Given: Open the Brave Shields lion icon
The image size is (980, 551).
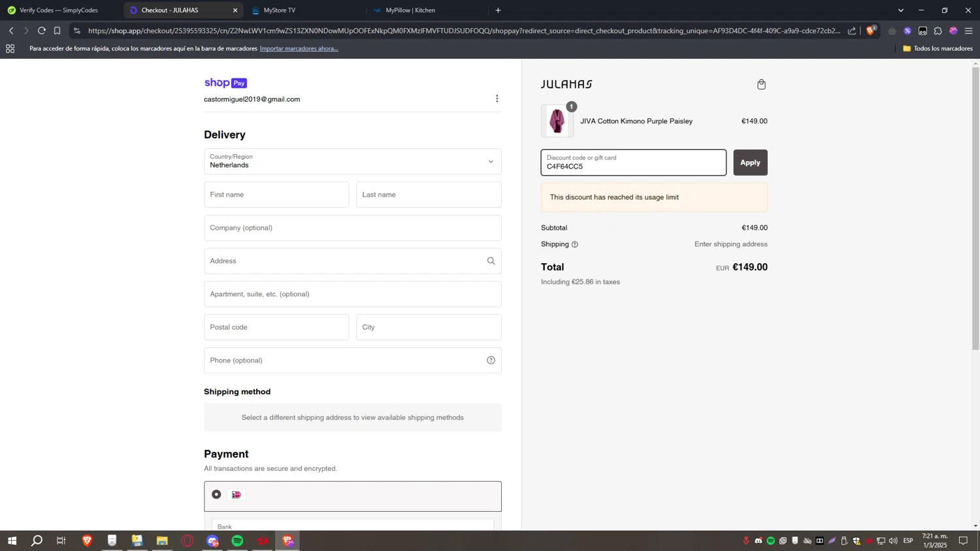Looking at the screenshot, I should pyautogui.click(x=871, y=30).
